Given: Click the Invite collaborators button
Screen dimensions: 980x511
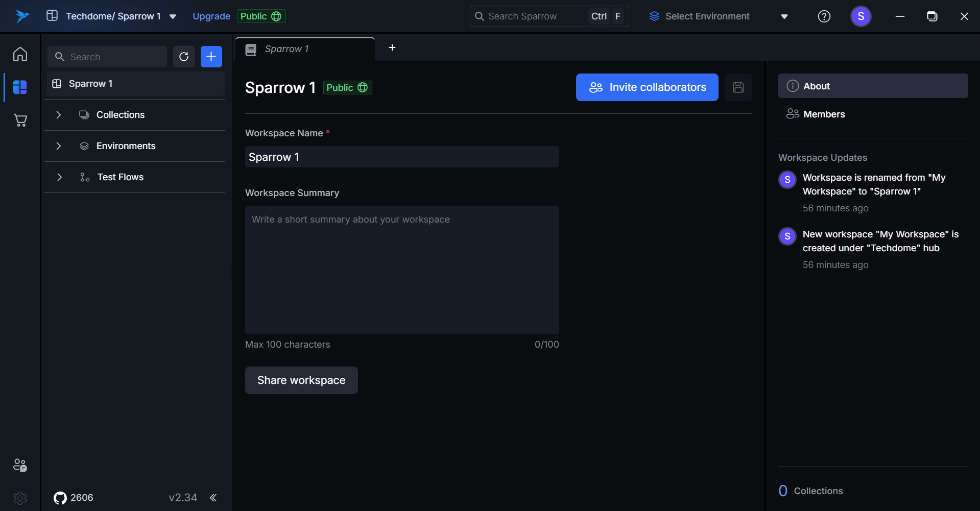Looking at the screenshot, I should click(x=647, y=87).
